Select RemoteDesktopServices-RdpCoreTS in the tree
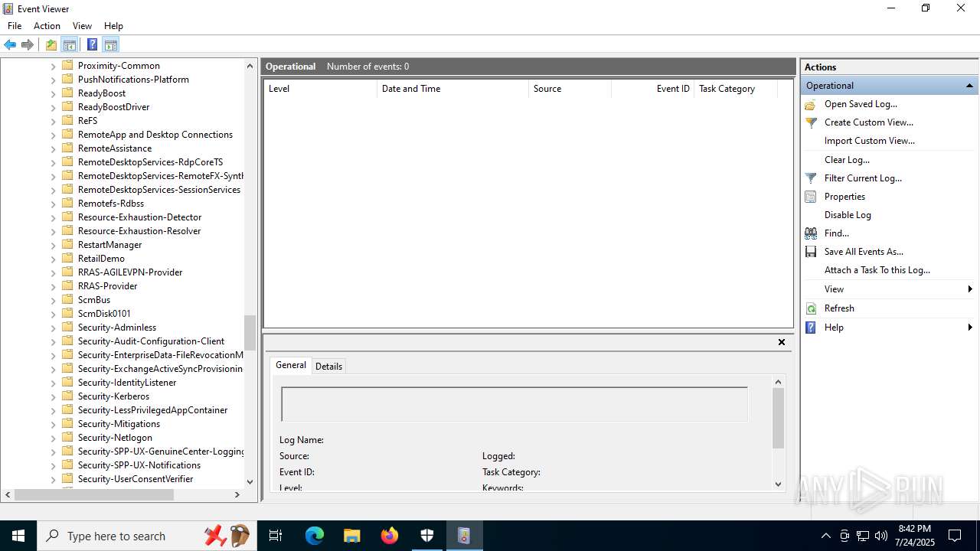Image resolution: width=980 pixels, height=551 pixels. coord(150,162)
